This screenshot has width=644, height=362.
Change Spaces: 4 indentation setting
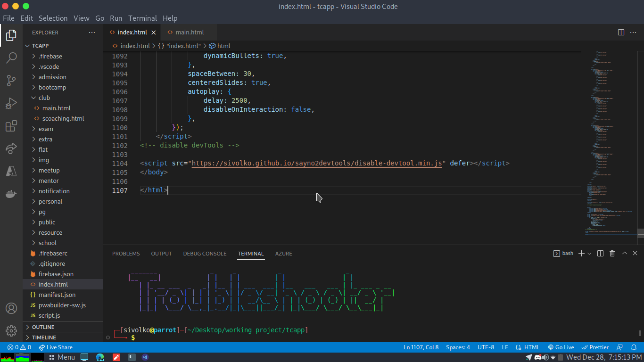[458, 347]
